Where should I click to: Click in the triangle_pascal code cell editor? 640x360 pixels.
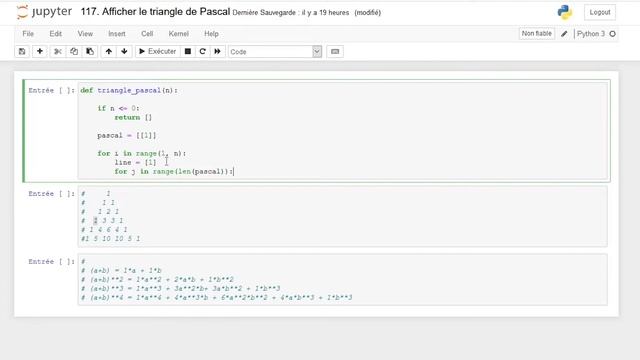pyautogui.click(x=343, y=131)
